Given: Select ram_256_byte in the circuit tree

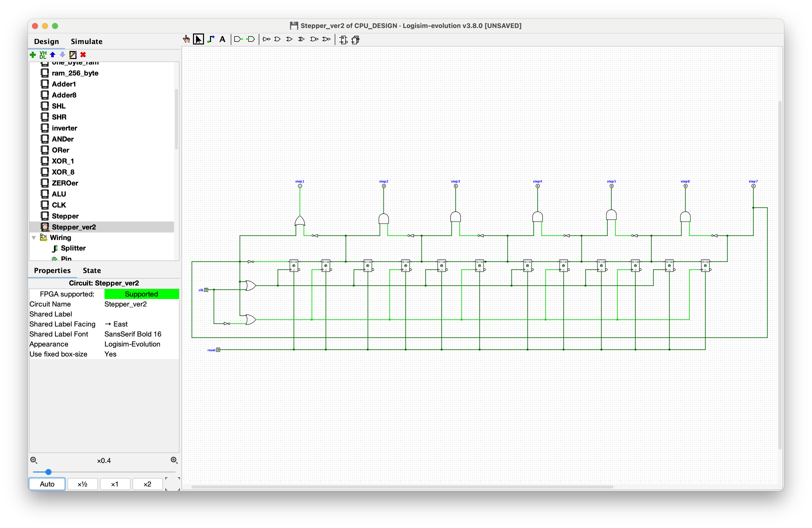Looking at the screenshot, I should (x=75, y=73).
